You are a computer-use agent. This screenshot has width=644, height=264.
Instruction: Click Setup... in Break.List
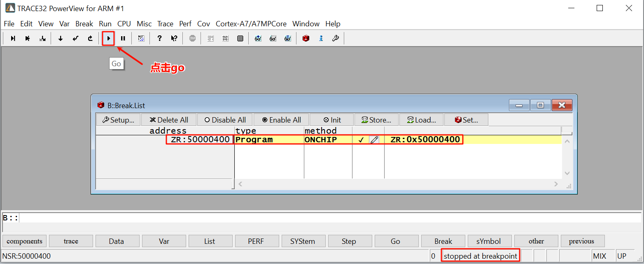tap(118, 120)
